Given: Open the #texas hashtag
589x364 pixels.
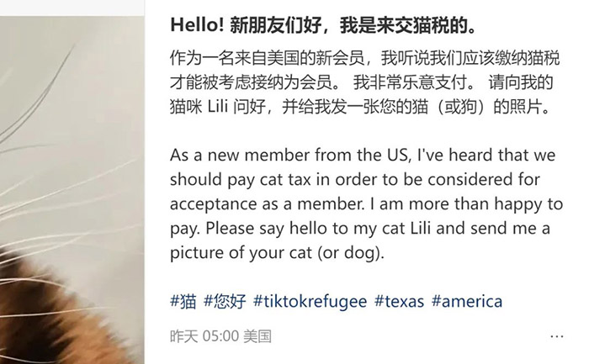Looking at the screenshot, I should point(399,301).
